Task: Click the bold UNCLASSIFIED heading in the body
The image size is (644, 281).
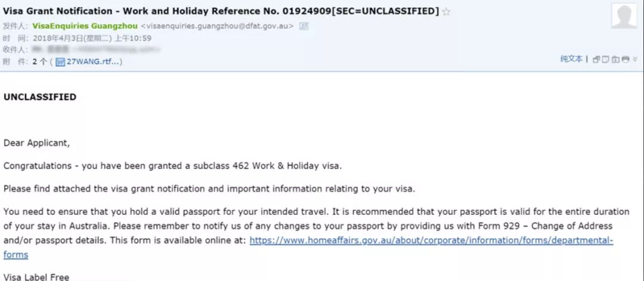Action: click(40, 97)
